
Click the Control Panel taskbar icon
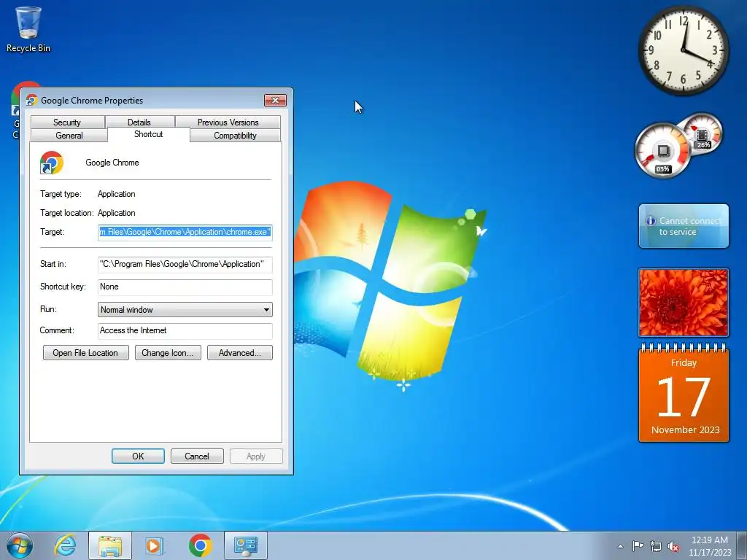(246, 545)
